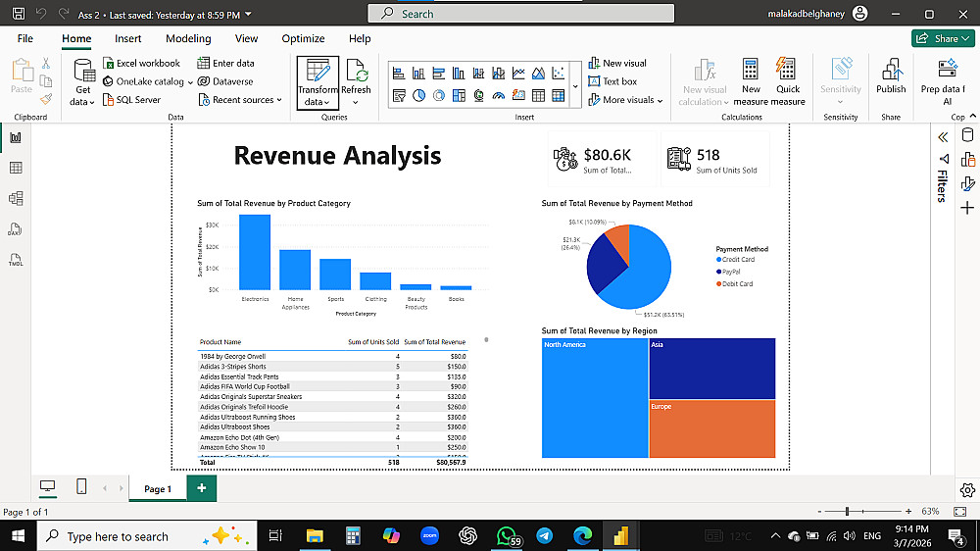The width and height of the screenshot is (980, 551).
Task: Select the Page 1 tab
Action: point(158,489)
